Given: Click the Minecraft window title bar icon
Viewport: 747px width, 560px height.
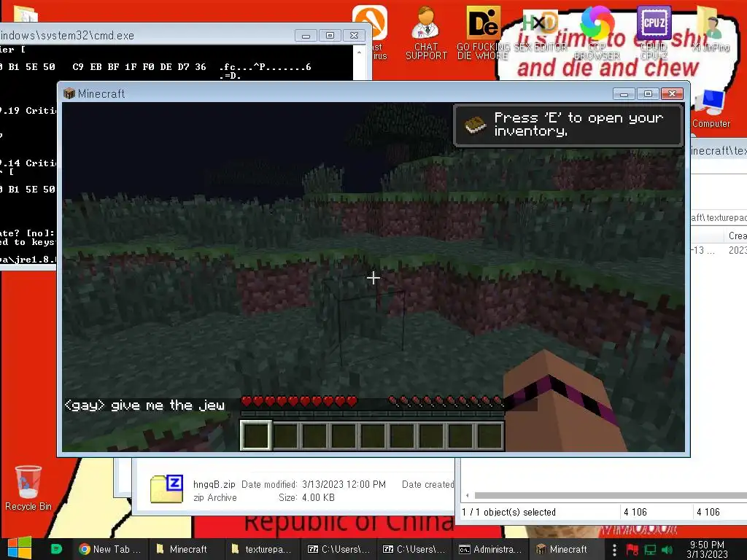Looking at the screenshot, I should point(69,93).
